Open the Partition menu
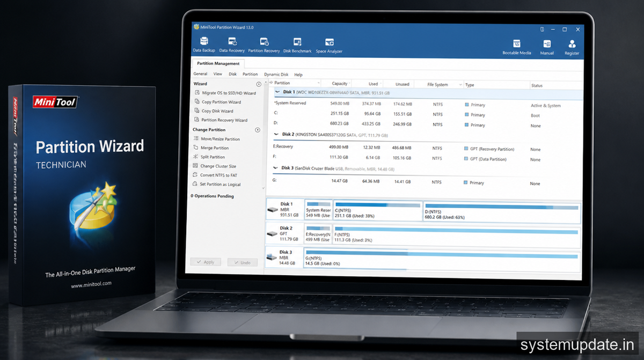The height and width of the screenshot is (360, 644). tap(250, 75)
